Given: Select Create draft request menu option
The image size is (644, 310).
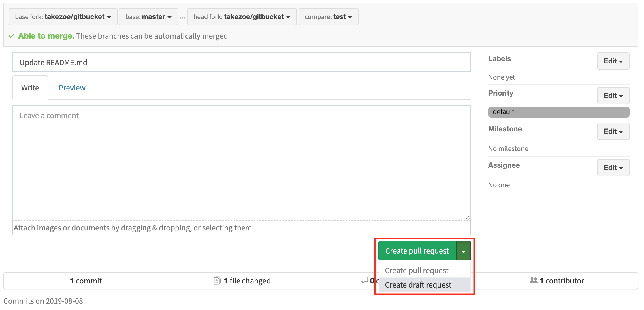Looking at the screenshot, I should 425,285.
